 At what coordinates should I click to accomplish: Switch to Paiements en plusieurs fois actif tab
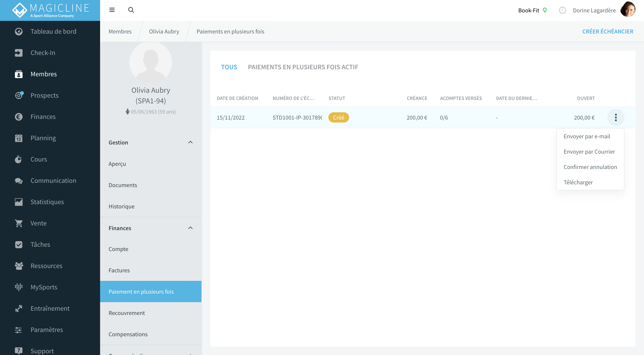point(303,67)
